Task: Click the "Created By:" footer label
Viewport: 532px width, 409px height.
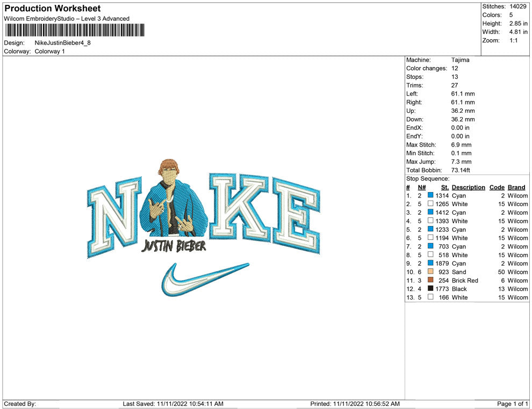Action: click(20, 404)
